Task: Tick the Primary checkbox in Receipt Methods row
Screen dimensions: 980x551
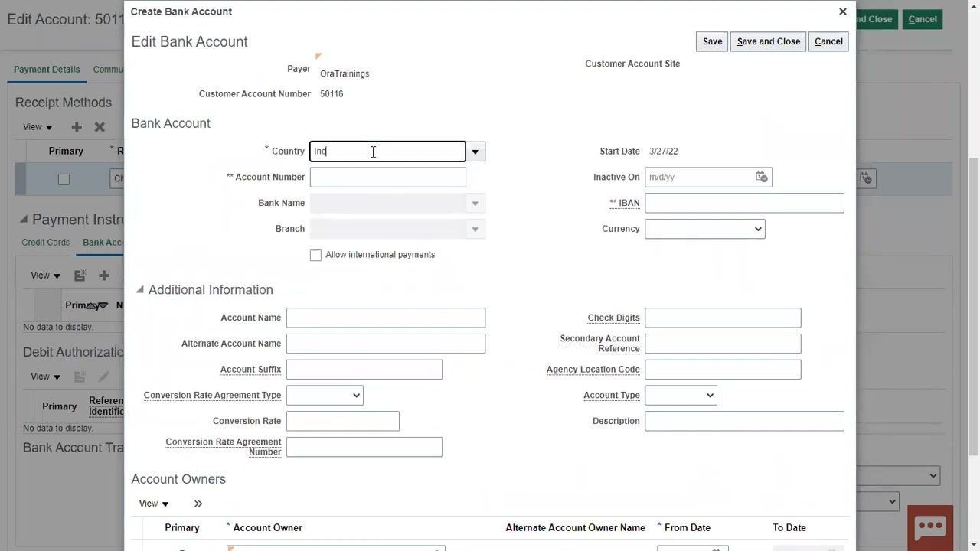Action: pos(64,179)
